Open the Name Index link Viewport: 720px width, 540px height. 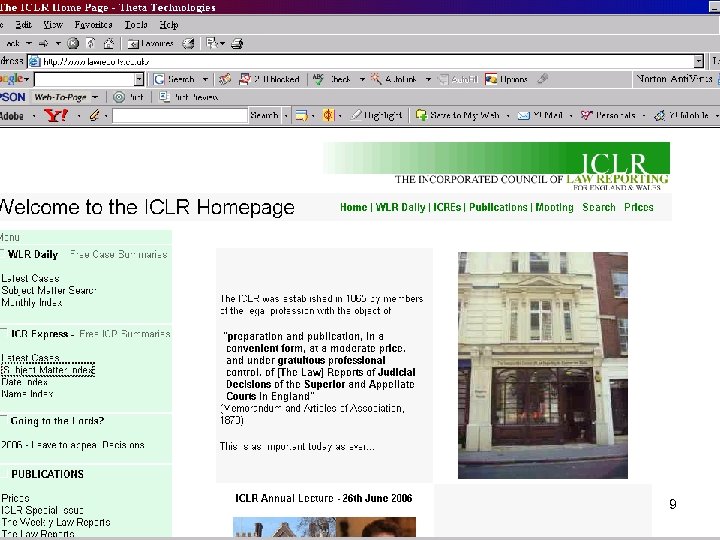[27, 394]
